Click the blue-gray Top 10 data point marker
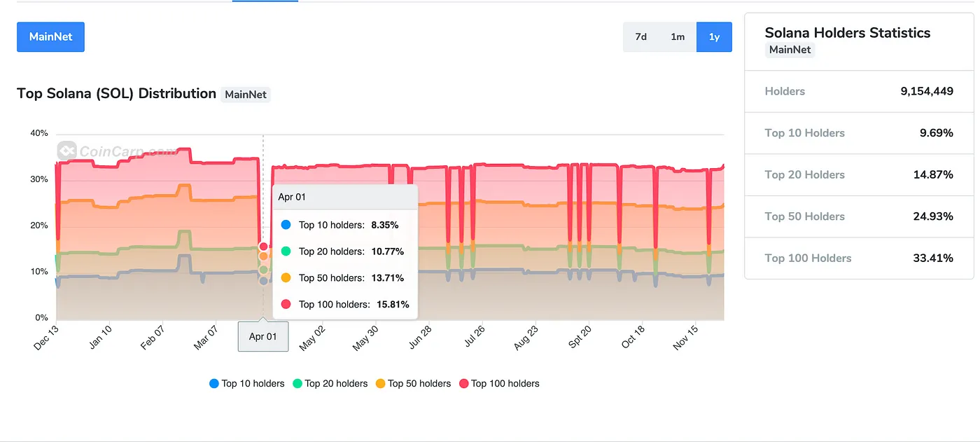980x442 pixels. point(263,281)
